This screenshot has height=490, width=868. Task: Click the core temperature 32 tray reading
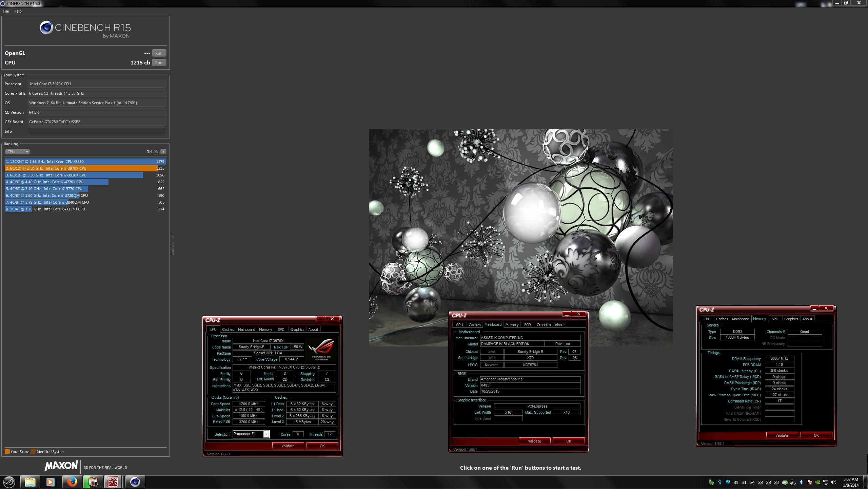[x=776, y=483]
